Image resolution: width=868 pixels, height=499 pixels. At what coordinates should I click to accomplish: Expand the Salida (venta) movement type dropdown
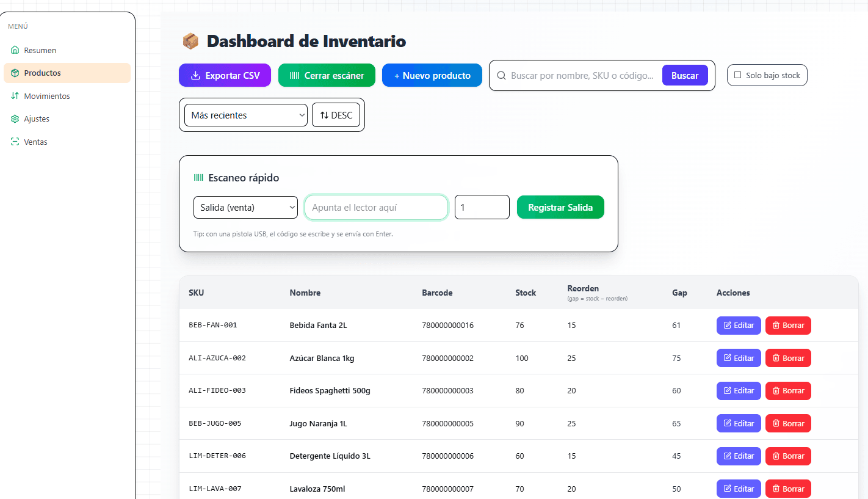(x=245, y=207)
